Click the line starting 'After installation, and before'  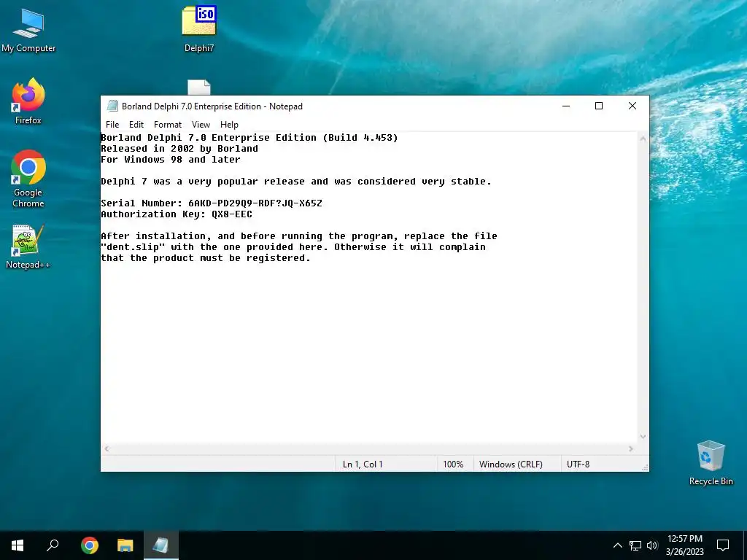298,236
